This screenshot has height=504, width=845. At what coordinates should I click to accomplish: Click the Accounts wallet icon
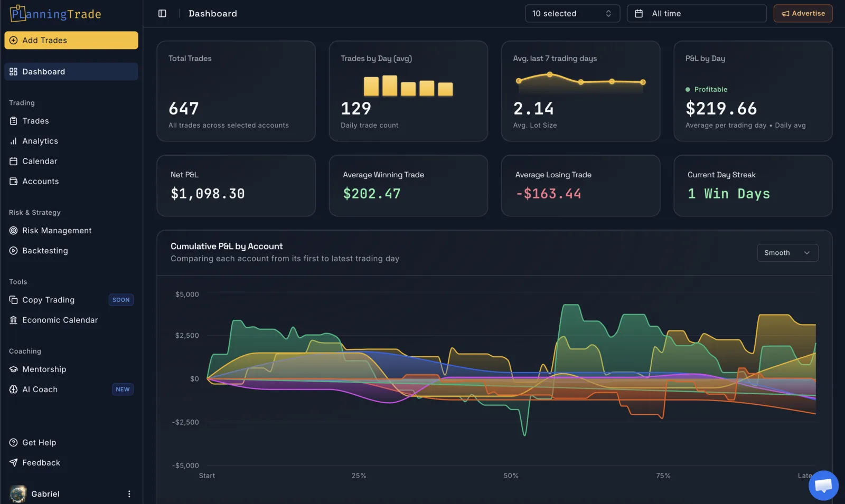point(14,181)
